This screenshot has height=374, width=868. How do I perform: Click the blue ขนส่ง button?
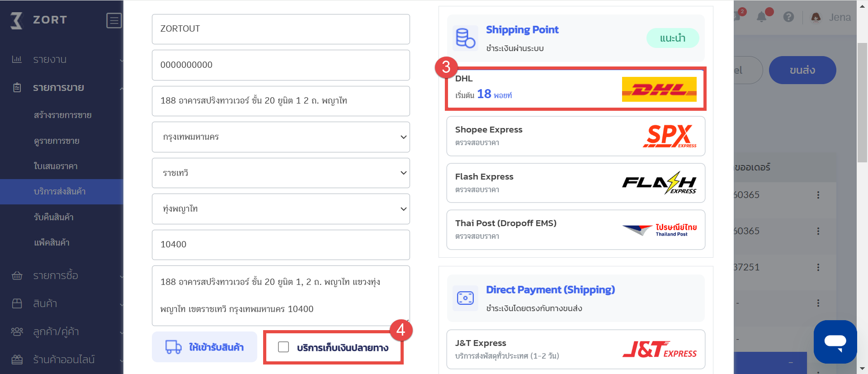[x=802, y=70]
